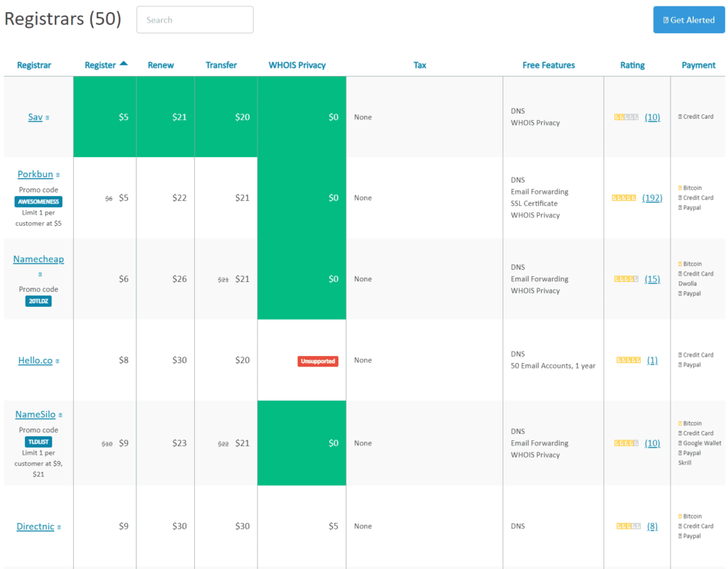Open Porkbun's 192 reviews link

coord(652,198)
